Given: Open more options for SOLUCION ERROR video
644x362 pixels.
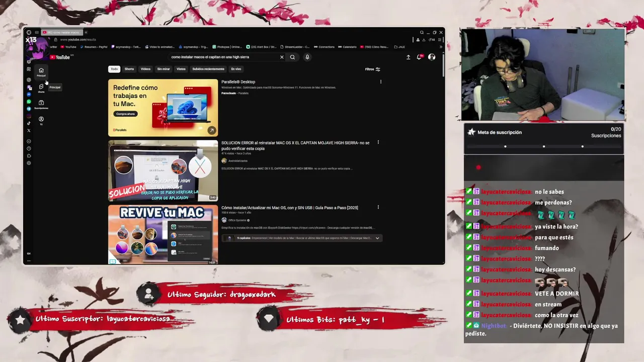Looking at the screenshot, I should [378, 142].
